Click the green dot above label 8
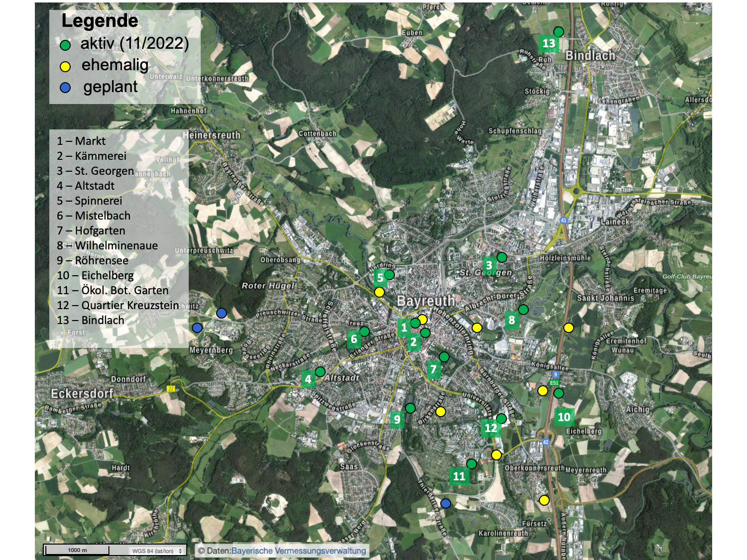747x560 pixels. 523,310
